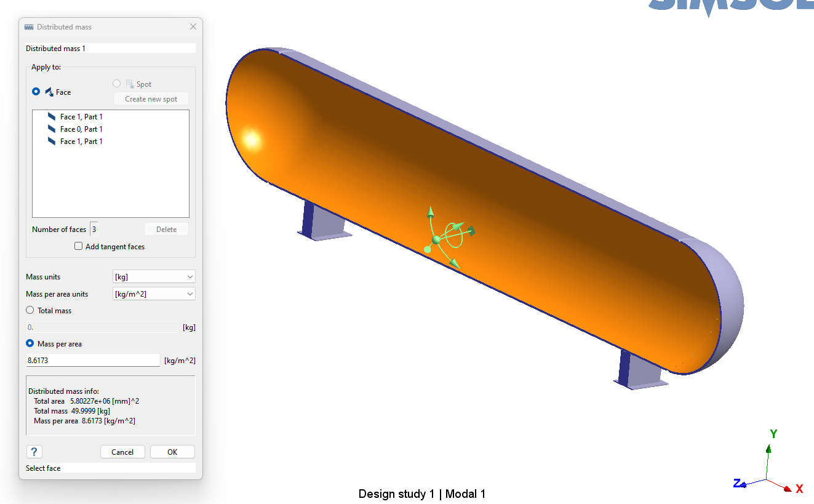814x504 pixels.
Task: Click the face icon beside Face 0, Part 1
Action: tap(52, 129)
